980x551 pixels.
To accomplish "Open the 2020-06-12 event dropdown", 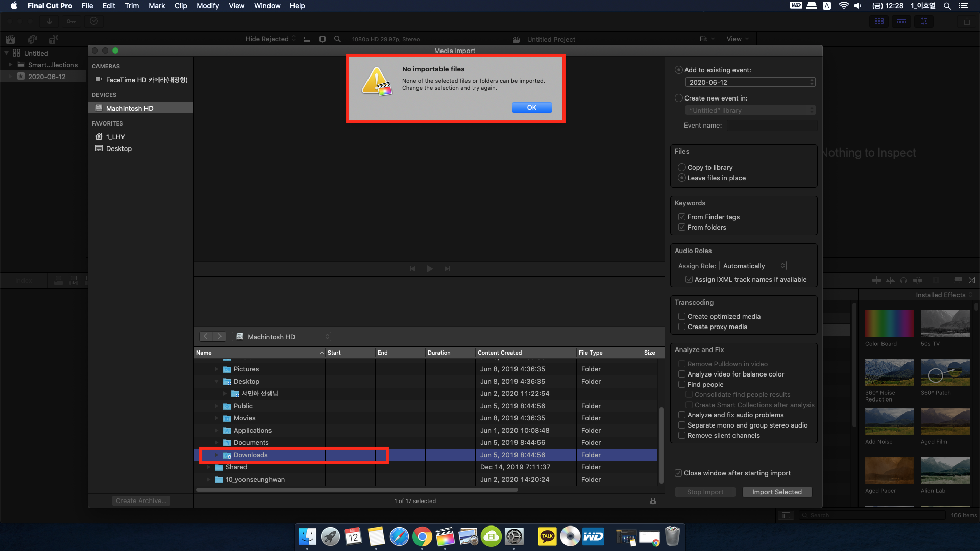I will [750, 82].
